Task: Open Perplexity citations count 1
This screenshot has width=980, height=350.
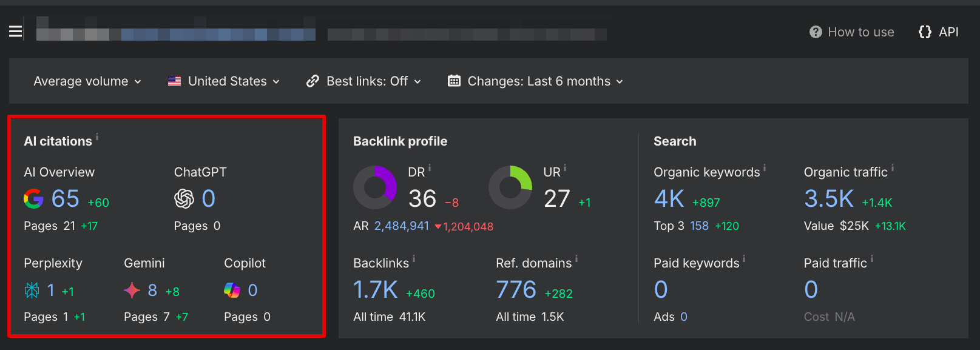Action: (x=51, y=291)
